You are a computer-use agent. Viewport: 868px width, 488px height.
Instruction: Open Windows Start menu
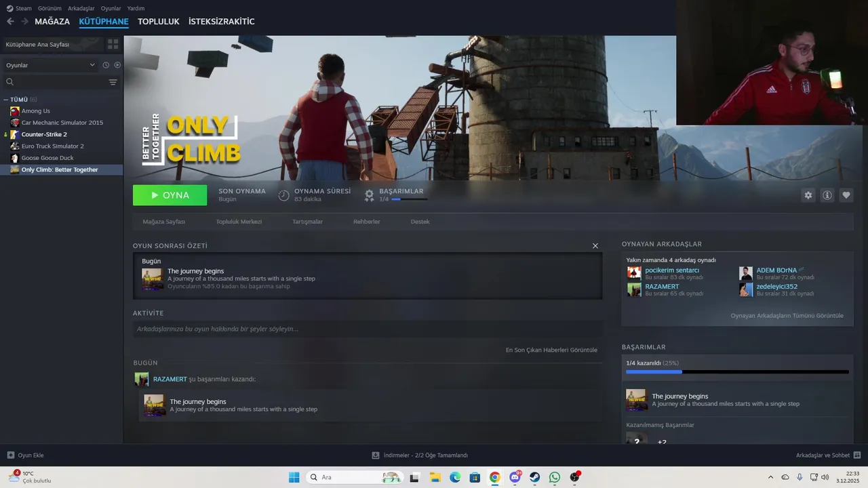(294, 477)
